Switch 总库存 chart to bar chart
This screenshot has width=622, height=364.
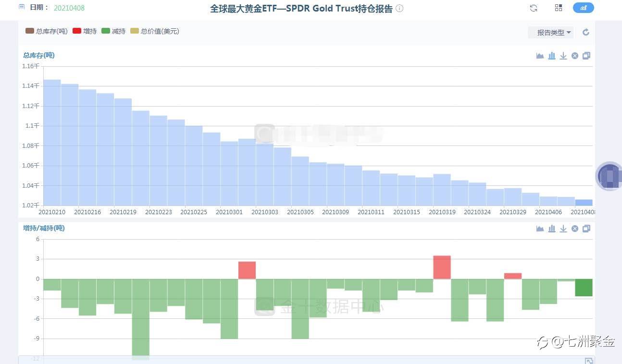point(551,56)
